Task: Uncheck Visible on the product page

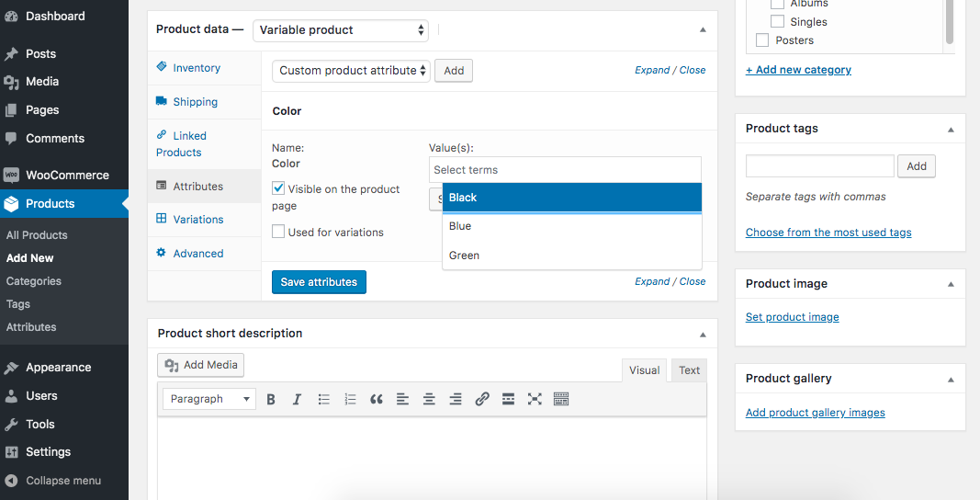Action: tap(278, 188)
